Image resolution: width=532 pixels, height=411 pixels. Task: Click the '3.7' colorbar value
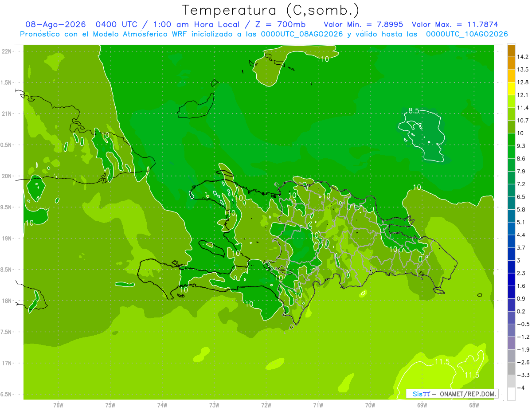[x=521, y=247]
